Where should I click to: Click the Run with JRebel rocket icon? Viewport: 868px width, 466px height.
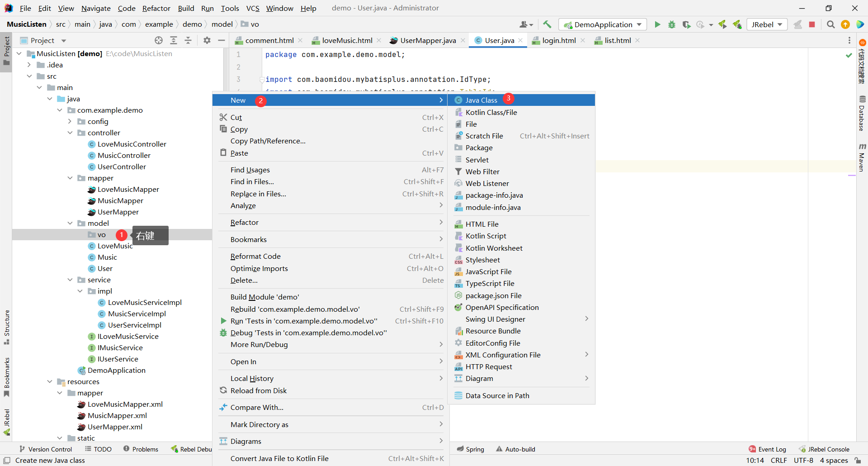[x=722, y=24]
